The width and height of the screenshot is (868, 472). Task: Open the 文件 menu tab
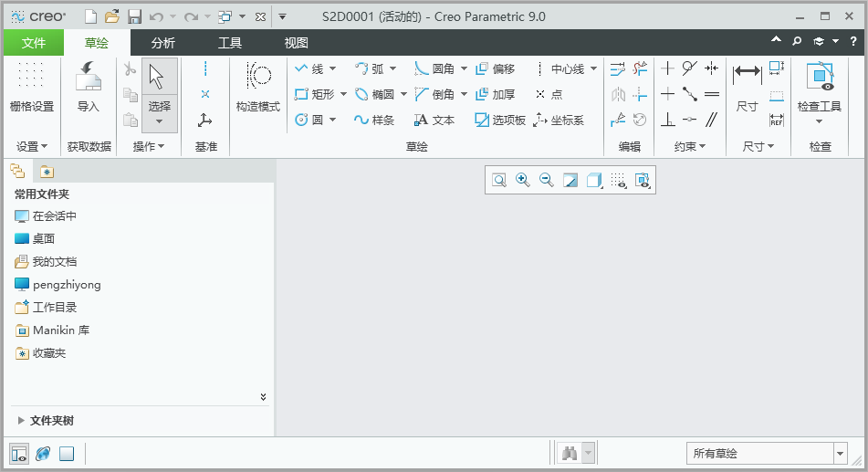tap(34, 43)
